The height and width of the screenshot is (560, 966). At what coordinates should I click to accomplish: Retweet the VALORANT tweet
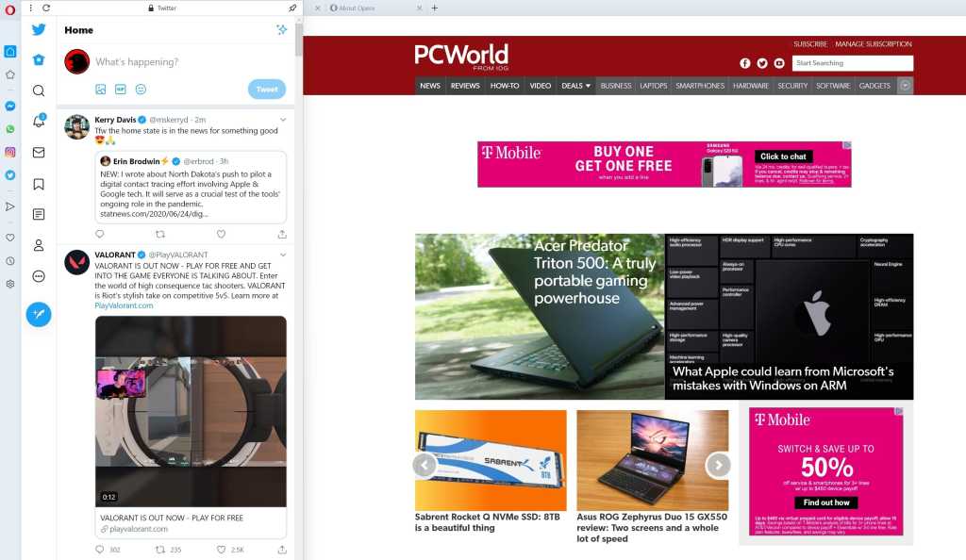coord(160,550)
